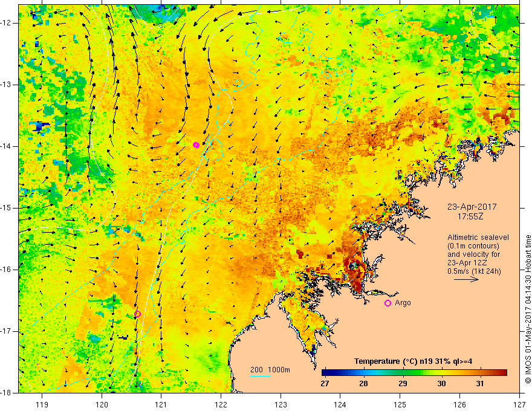Image resolution: width=532 pixels, height=411 pixels.
Task: Click the 'Temperature (°C) n19 31% ql>=4' title
Action: pos(414,361)
